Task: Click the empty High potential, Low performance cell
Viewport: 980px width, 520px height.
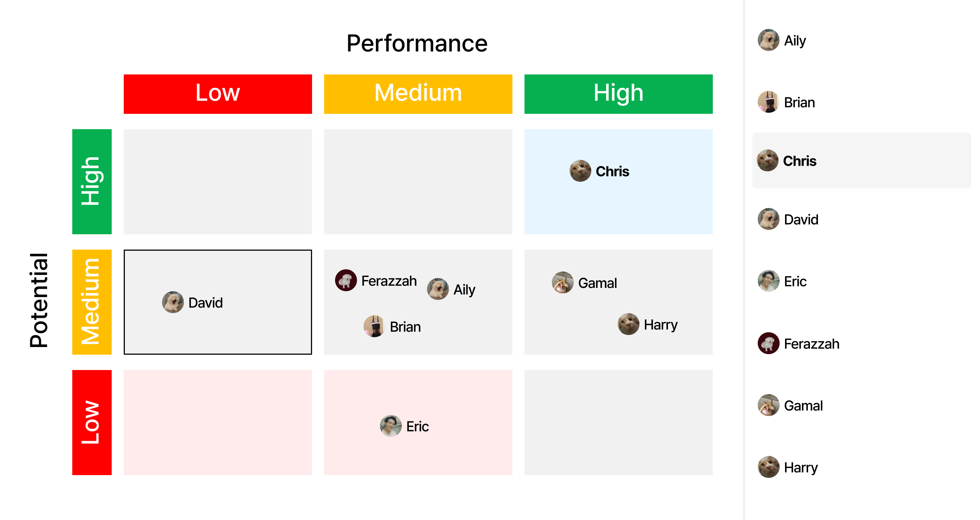Action: coord(218,181)
